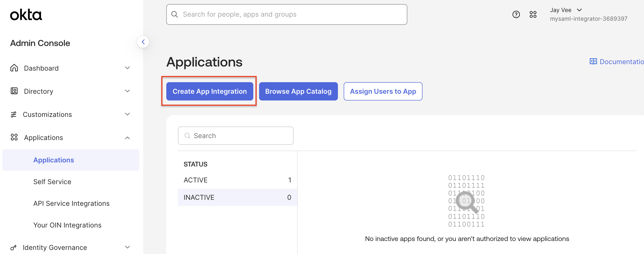Expand the Identity Governance chevron

point(127,247)
